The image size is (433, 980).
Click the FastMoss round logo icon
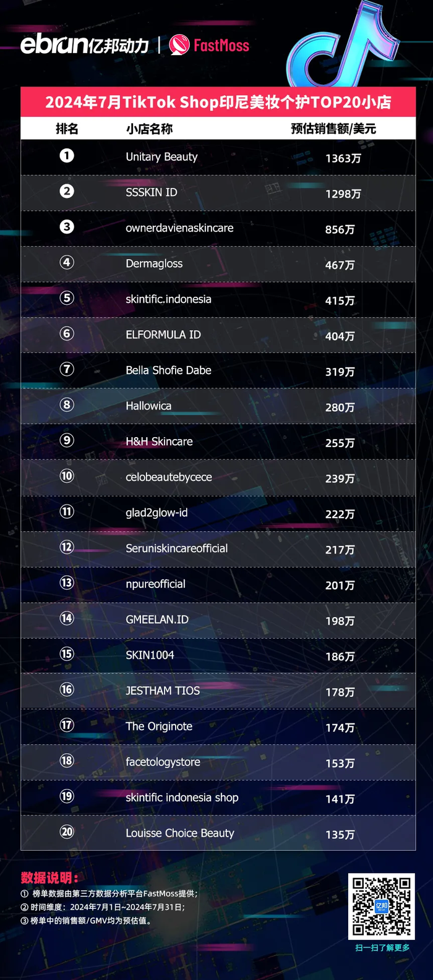(179, 45)
